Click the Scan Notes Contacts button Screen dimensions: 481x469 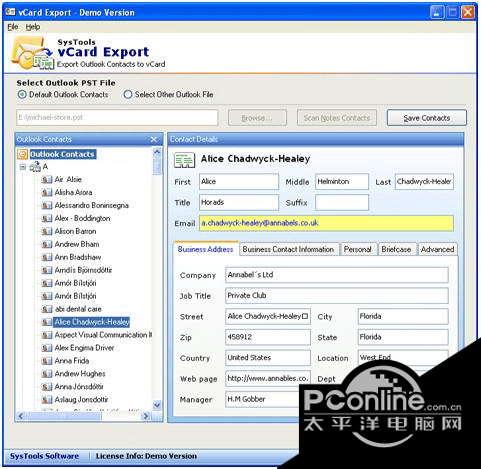pyautogui.click(x=337, y=118)
